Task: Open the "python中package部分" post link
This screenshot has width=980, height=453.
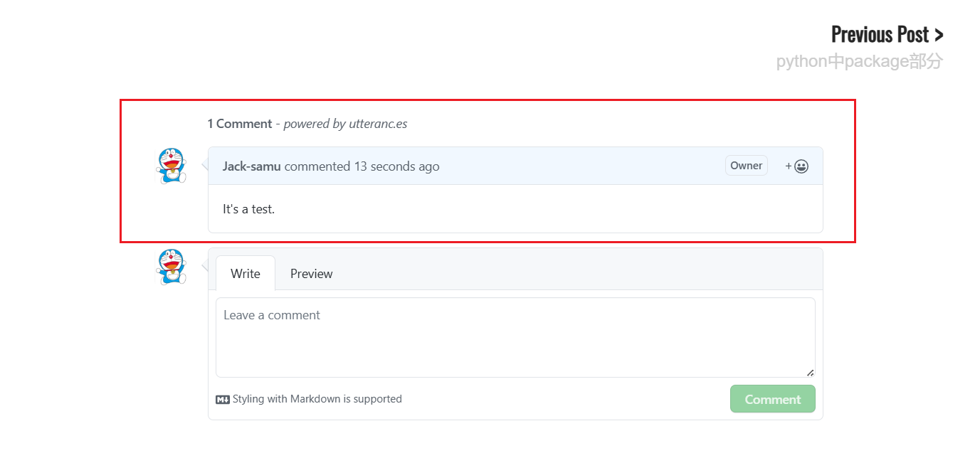Action: (x=859, y=61)
